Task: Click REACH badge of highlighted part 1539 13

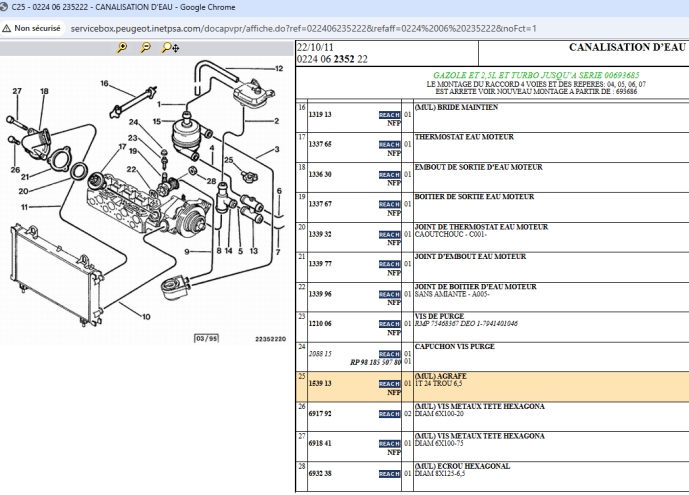Action: click(x=389, y=384)
